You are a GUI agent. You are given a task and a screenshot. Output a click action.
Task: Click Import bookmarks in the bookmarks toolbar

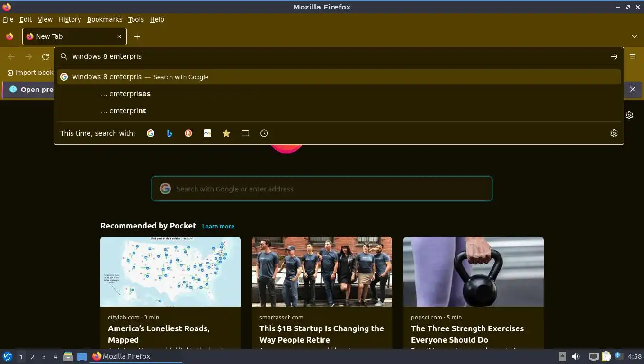click(x=29, y=73)
